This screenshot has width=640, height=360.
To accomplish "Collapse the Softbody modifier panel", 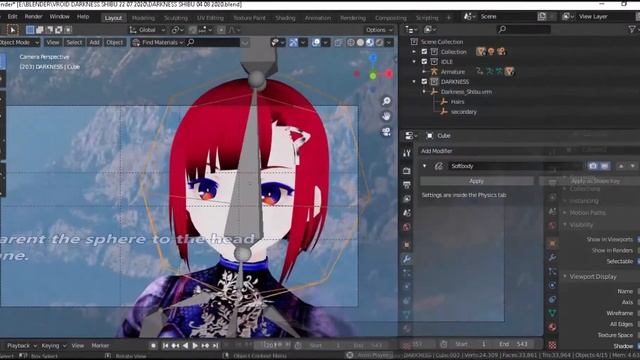I will [424, 166].
